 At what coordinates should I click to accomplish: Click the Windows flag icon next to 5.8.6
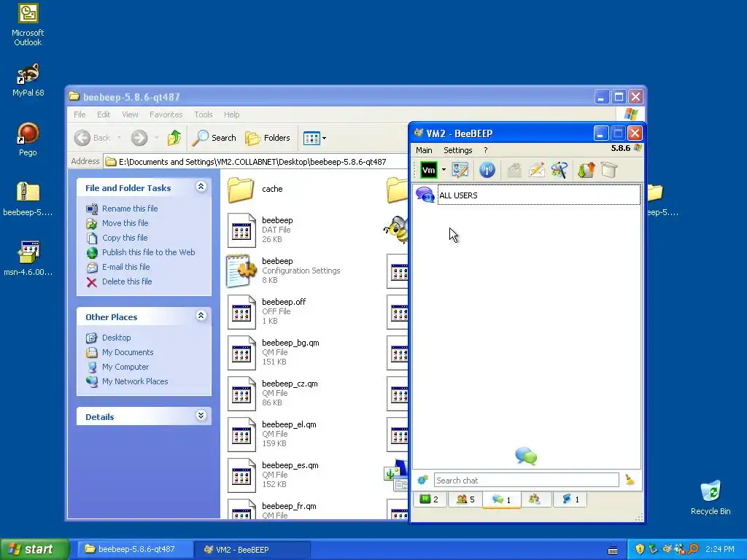(638, 148)
